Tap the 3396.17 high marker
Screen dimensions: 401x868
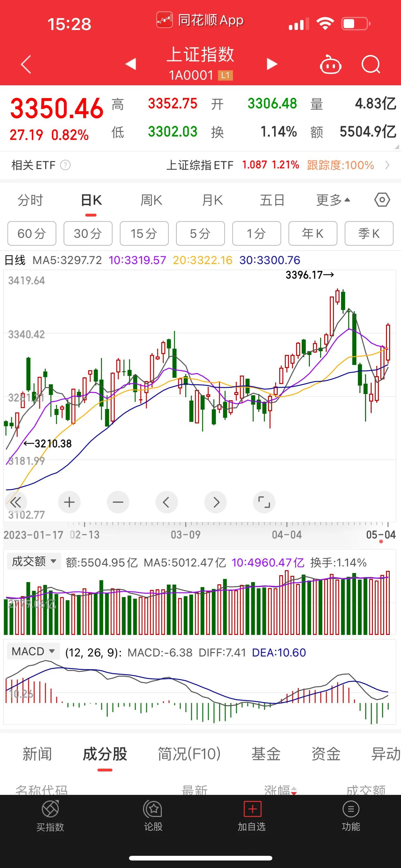point(310,275)
